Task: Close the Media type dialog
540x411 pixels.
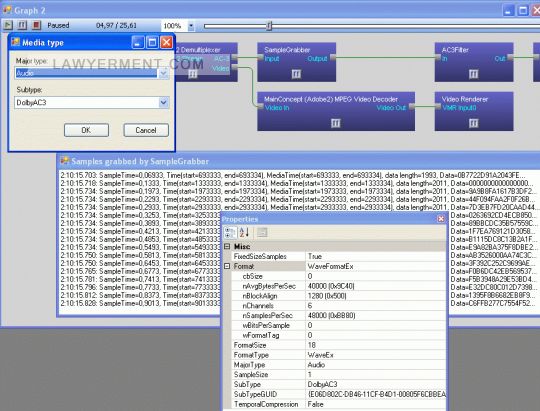Action: (x=167, y=42)
